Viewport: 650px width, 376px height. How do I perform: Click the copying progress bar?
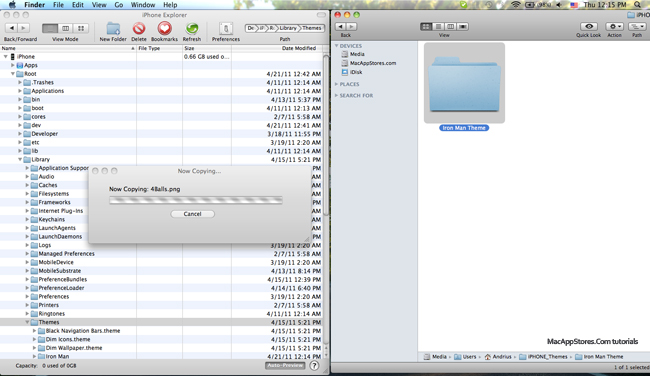[x=196, y=200]
